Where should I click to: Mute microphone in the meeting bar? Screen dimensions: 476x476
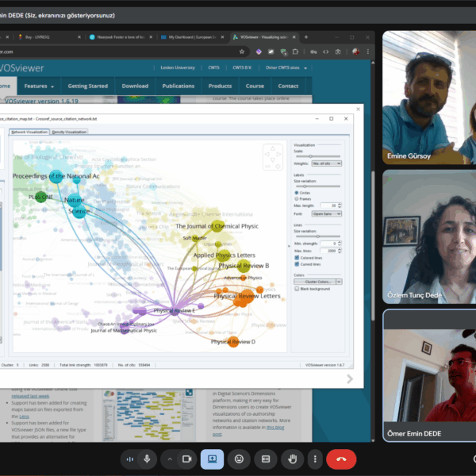pyautogui.click(x=148, y=459)
